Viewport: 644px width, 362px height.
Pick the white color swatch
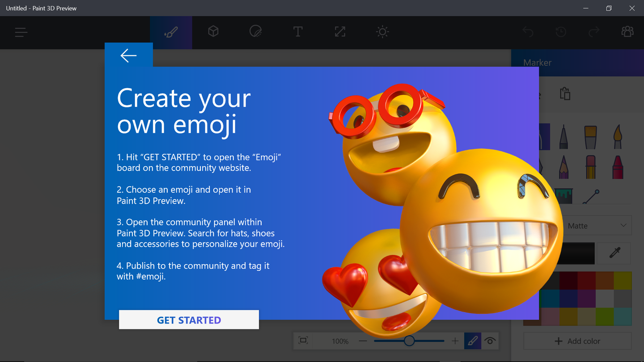[605, 299]
